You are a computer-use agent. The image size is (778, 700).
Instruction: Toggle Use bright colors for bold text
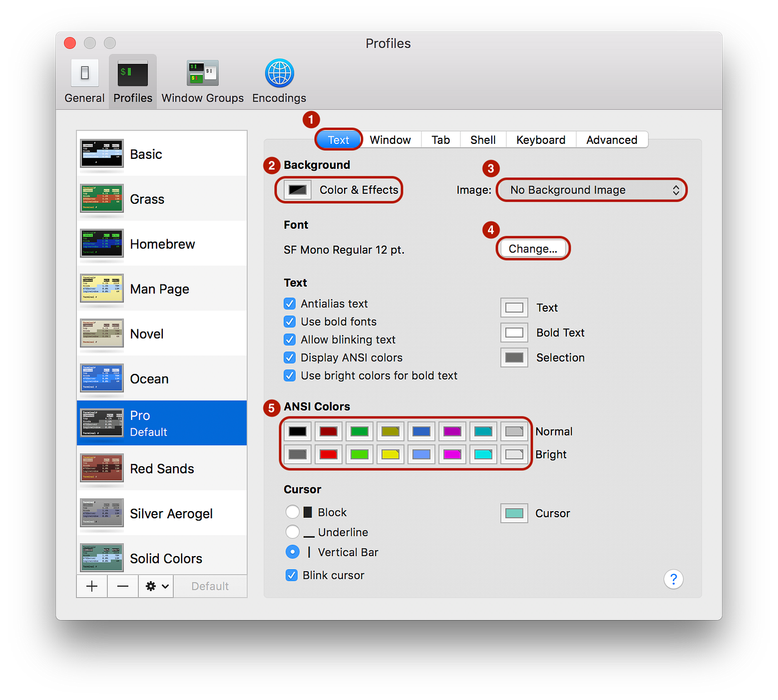[x=290, y=376]
